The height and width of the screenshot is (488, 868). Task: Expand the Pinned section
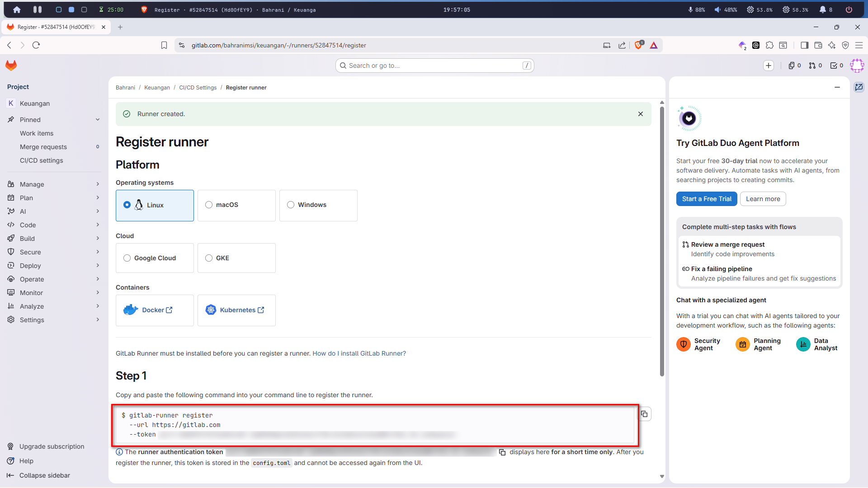tap(54, 120)
